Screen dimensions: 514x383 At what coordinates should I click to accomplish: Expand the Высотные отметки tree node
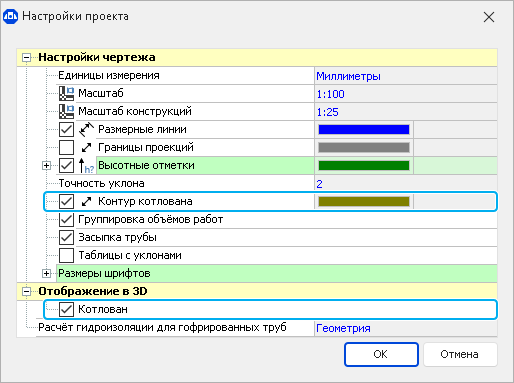pos(46,165)
